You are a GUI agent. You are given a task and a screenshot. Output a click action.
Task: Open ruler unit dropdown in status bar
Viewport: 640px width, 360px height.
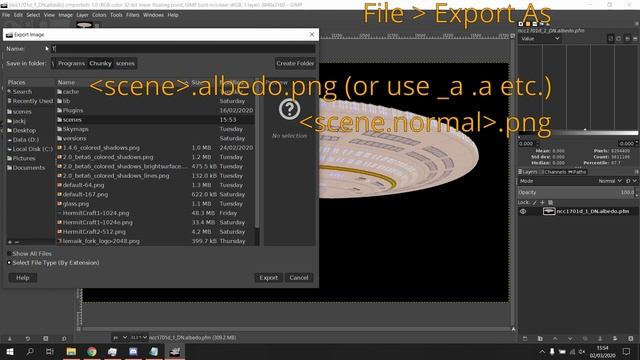coord(120,338)
